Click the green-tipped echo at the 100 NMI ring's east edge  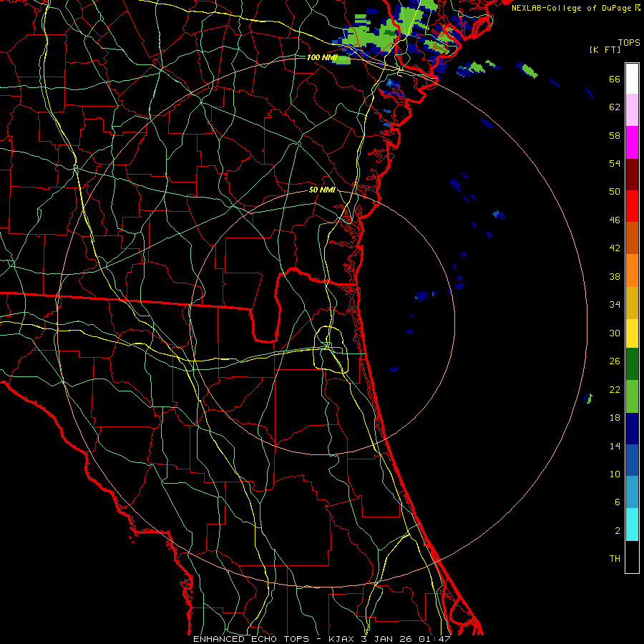(x=589, y=398)
